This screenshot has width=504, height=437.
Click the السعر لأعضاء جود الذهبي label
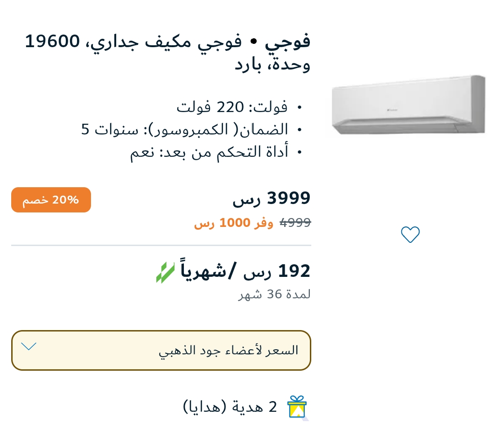pos(229,350)
